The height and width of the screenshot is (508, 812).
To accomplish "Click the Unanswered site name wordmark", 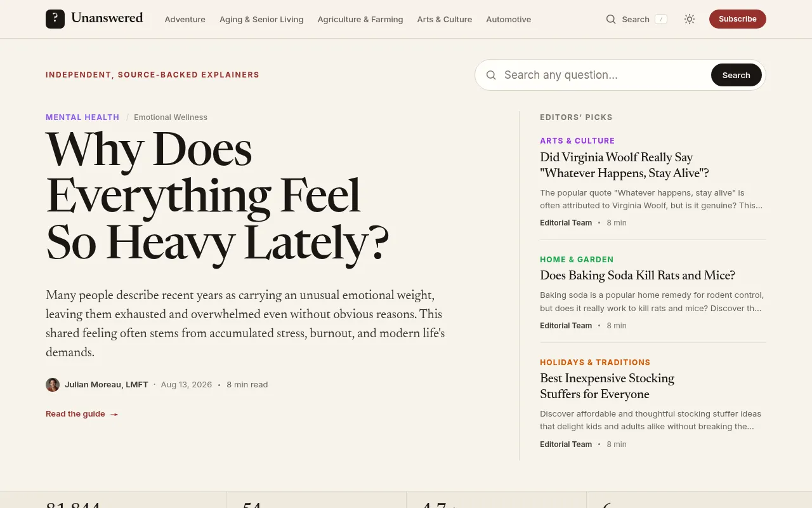I will [107, 18].
